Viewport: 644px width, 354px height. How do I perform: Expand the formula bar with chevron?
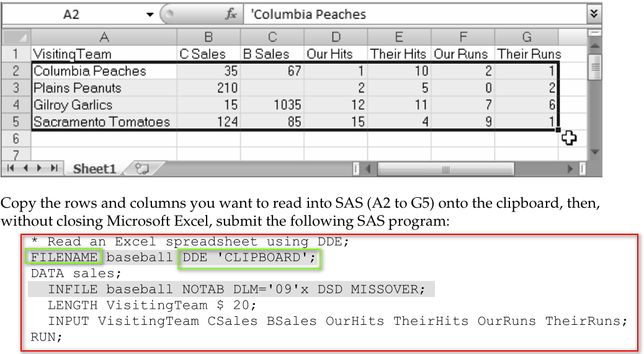point(594,14)
